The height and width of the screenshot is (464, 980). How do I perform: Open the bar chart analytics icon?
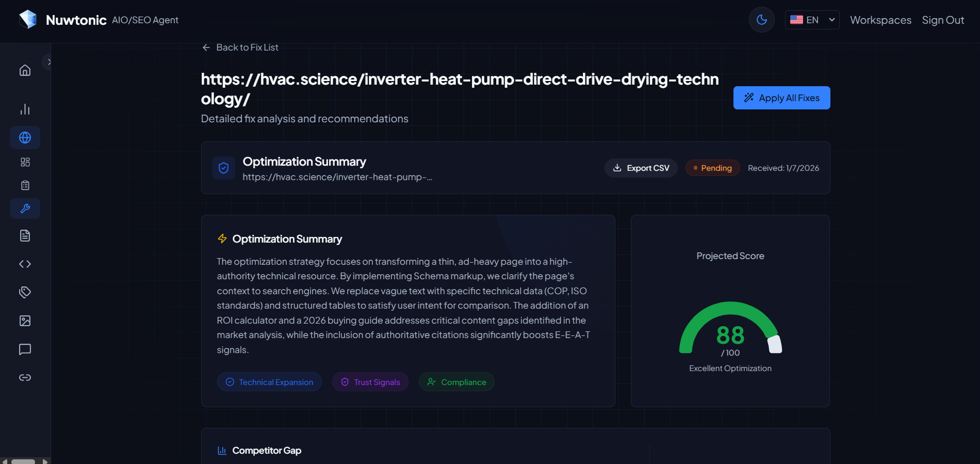(25, 109)
